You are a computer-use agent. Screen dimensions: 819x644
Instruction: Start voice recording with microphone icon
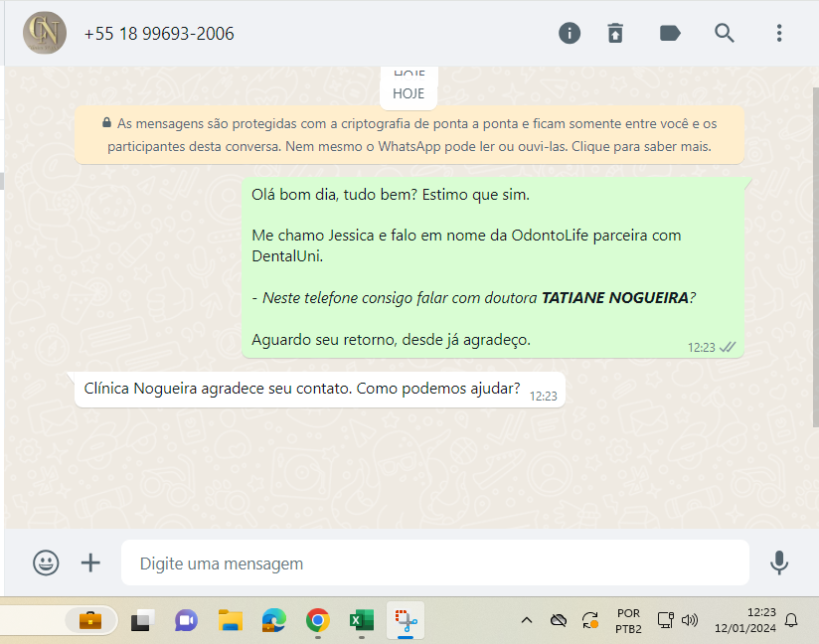point(779,563)
